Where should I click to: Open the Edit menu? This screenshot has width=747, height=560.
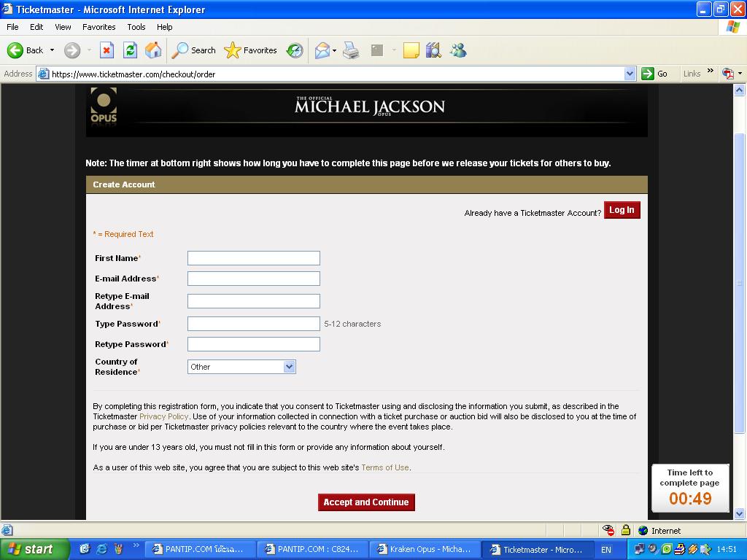click(x=36, y=27)
